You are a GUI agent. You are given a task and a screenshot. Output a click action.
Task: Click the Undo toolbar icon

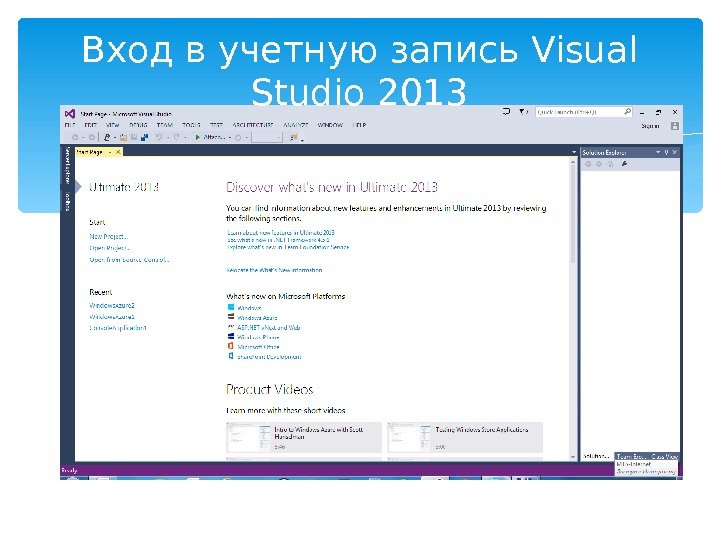click(159, 137)
